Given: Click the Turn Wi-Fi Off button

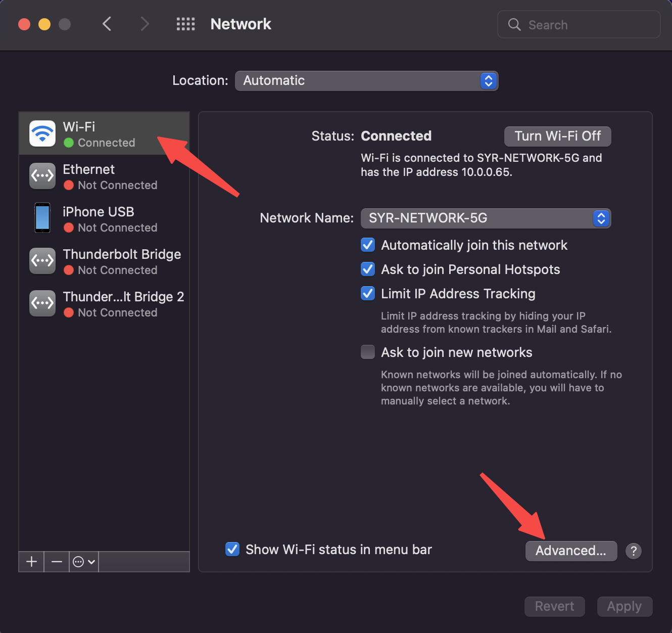Looking at the screenshot, I should coord(557,137).
